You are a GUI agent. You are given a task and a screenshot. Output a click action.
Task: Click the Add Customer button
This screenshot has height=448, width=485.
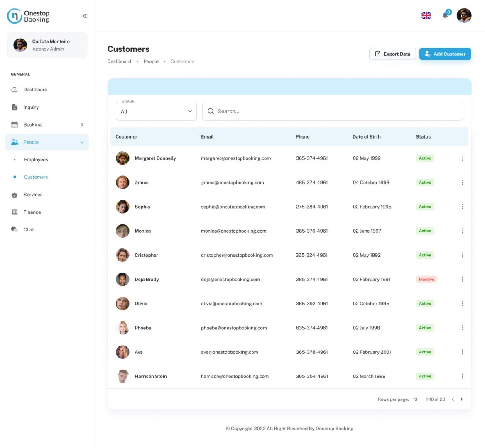445,54
